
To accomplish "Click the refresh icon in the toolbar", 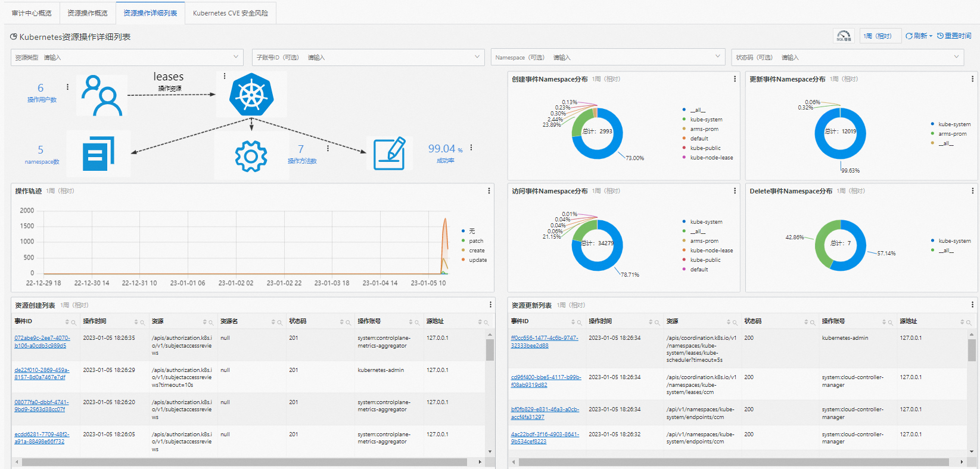I will tap(909, 36).
